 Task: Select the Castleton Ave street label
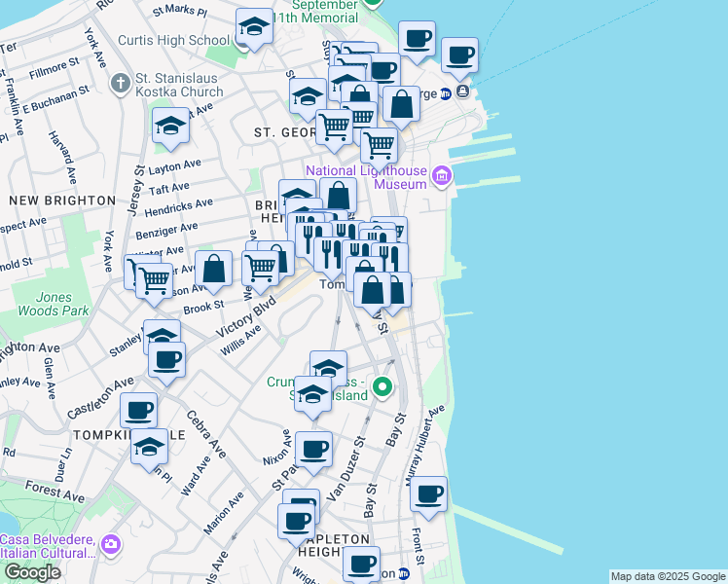click(100, 397)
